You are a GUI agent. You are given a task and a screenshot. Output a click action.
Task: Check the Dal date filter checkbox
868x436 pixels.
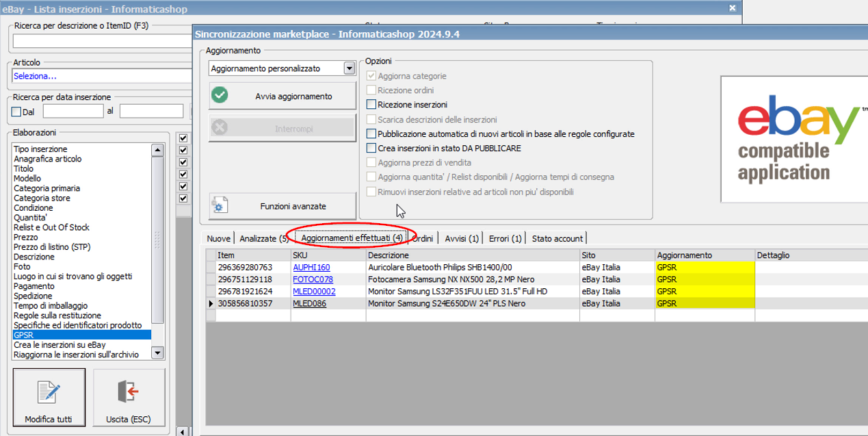click(x=16, y=112)
